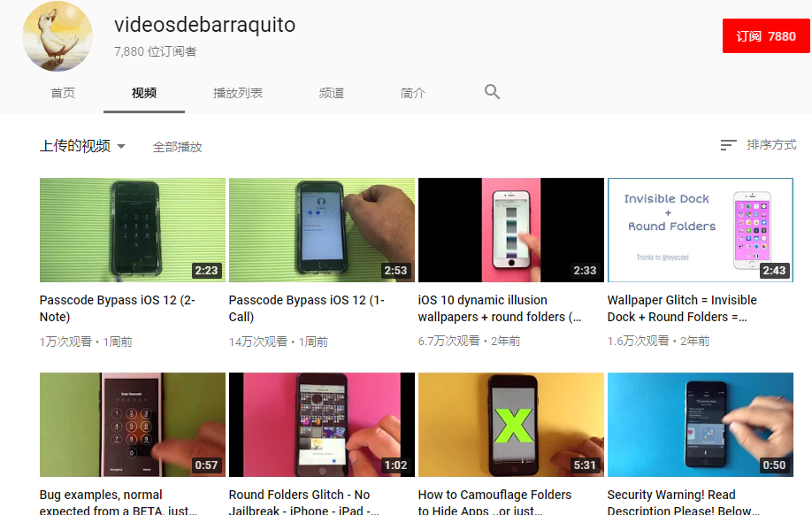Play the 0:57 Enter Passcode thumbnail
This screenshot has height=515, width=812.
coord(133,425)
